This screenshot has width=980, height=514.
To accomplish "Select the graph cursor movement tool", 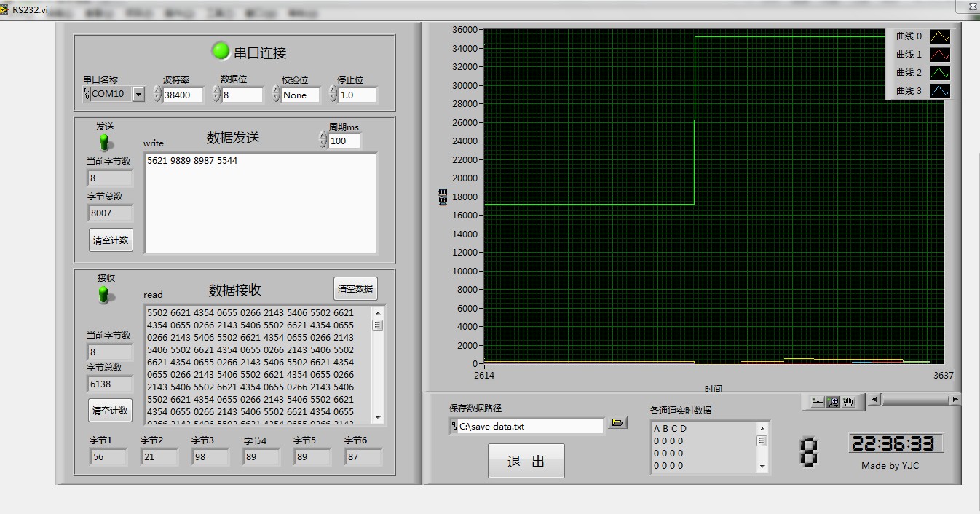I will point(818,402).
